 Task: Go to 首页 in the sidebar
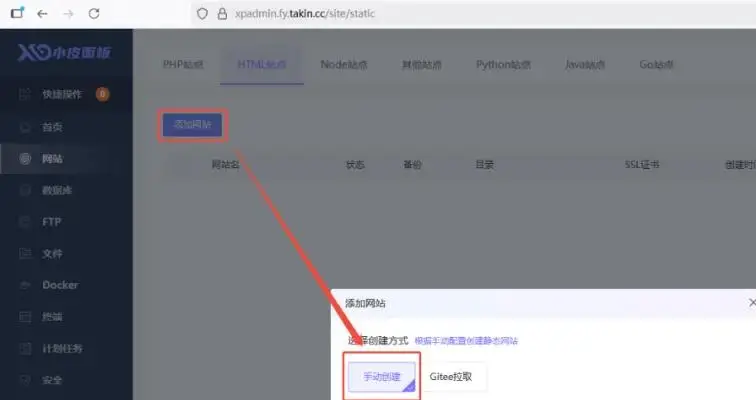pyautogui.click(x=52, y=127)
